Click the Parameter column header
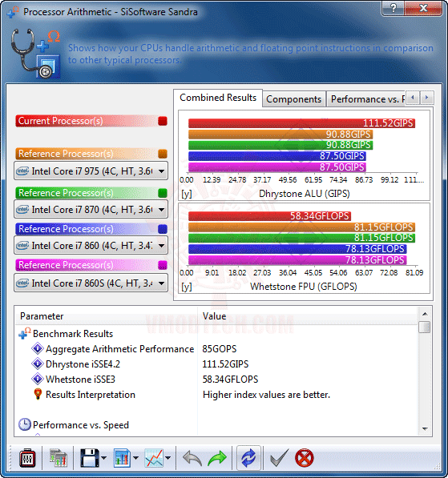The height and width of the screenshot is (478, 448). [107, 316]
